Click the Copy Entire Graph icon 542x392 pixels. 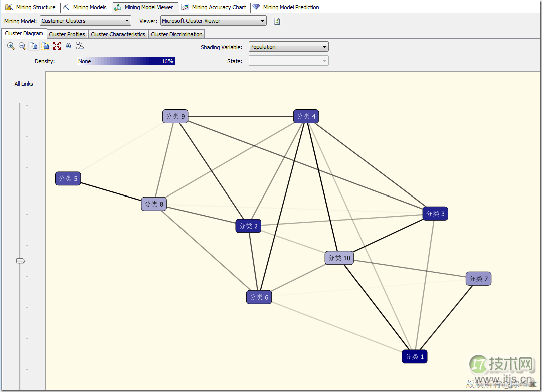[x=45, y=46]
